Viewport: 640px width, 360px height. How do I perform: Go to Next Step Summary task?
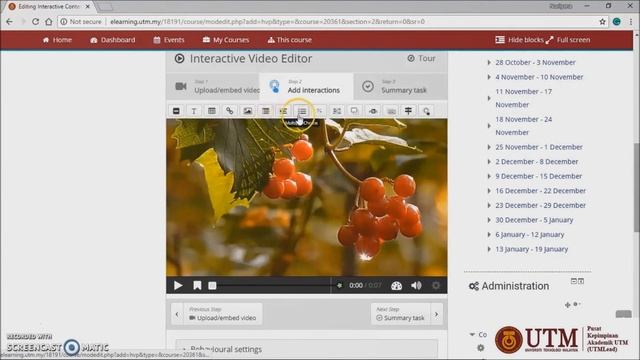(400, 314)
